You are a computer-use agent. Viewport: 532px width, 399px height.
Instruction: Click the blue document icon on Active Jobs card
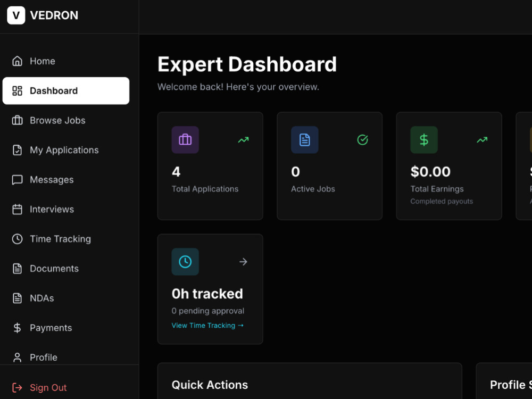(x=305, y=140)
